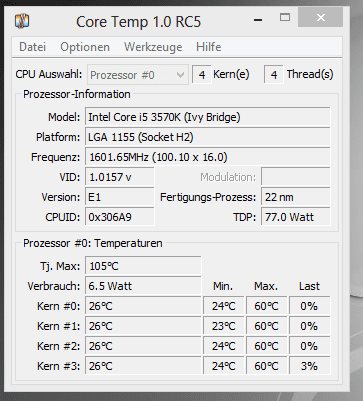Click Kern #1 current temperature 26°C
363x401 pixels.
click(x=143, y=326)
